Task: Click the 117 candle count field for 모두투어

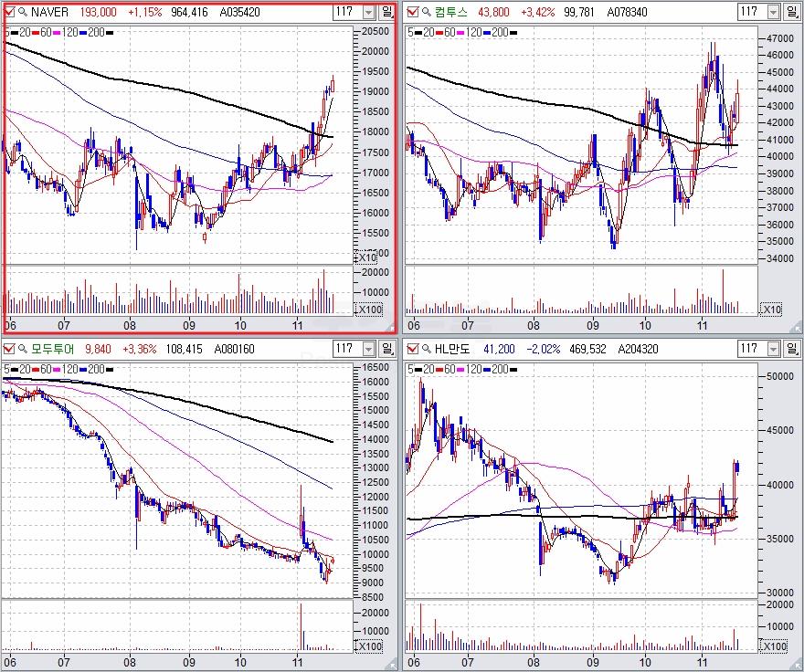Action: pos(346,349)
